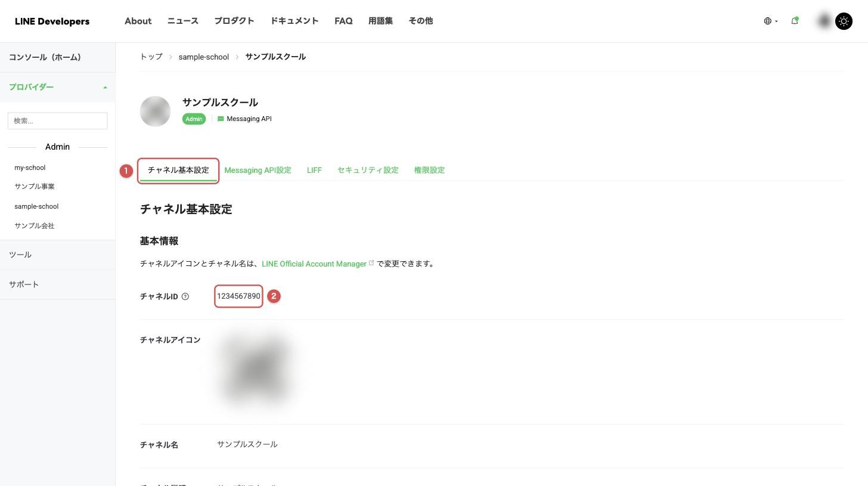Select the サンプル会社 provider
This screenshot has height=486, width=868.
coord(35,226)
